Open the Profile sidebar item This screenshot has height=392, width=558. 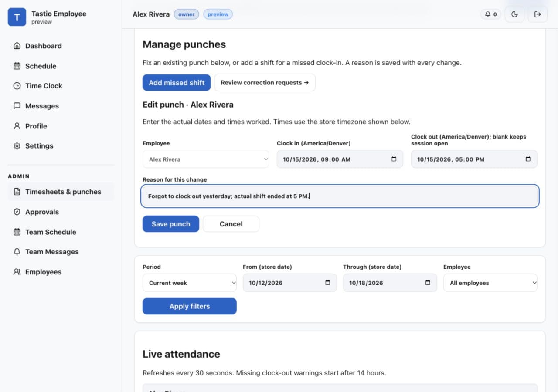pyautogui.click(x=61, y=126)
